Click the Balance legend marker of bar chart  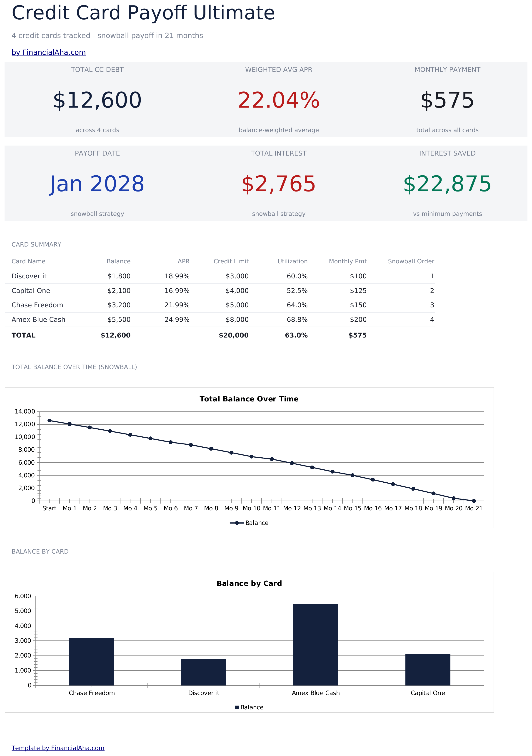pyautogui.click(x=237, y=707)
